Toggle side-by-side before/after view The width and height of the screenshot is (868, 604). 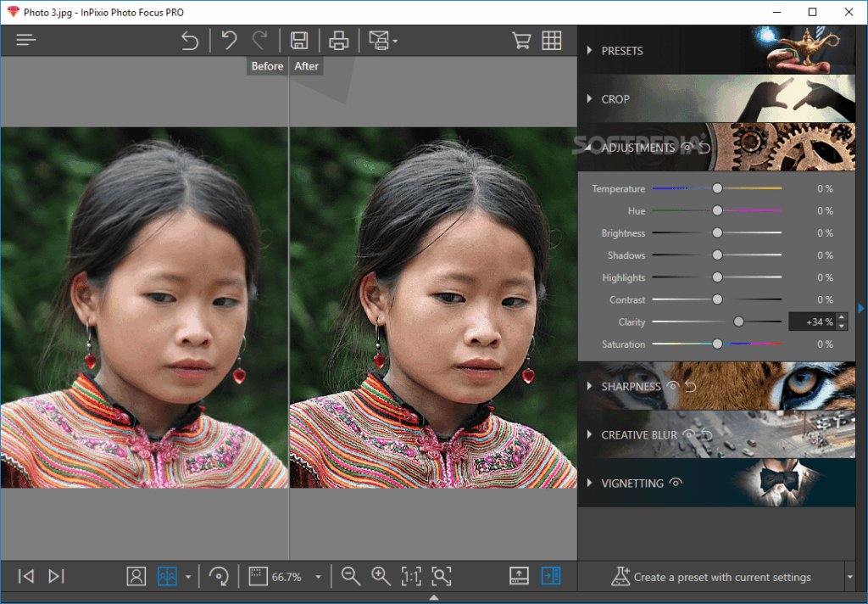[167, 576]
